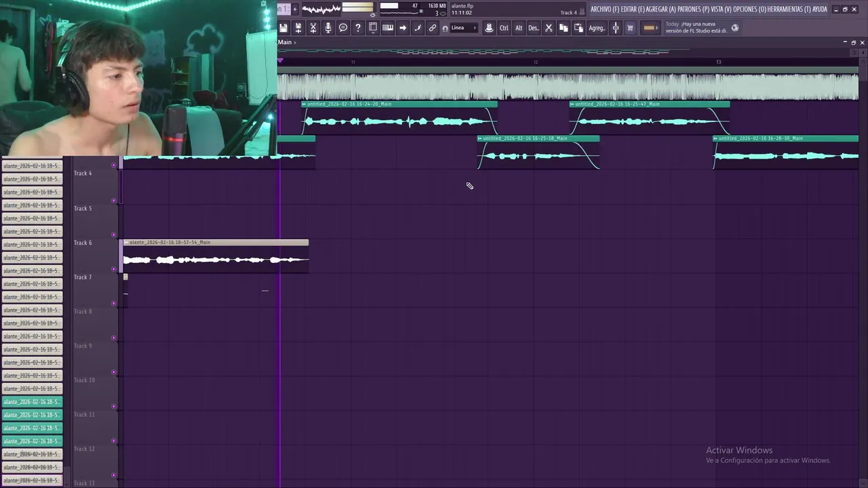The width and height of the screenshot is (868, 488).
Task: Open the EDITAR menu
Action: 633,9
